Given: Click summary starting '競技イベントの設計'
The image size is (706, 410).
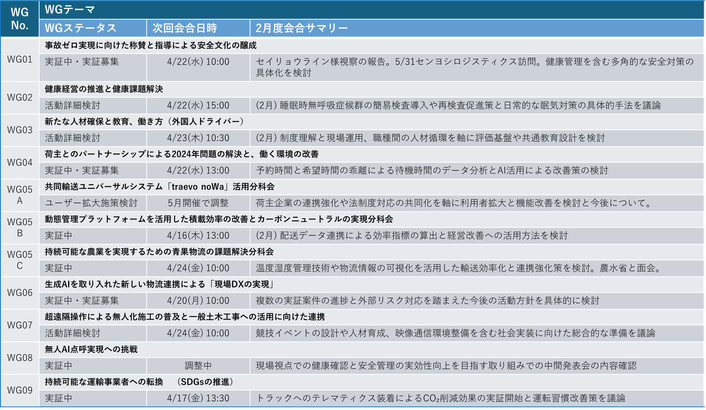Looking at the screenshot, I should coord(455,333).
